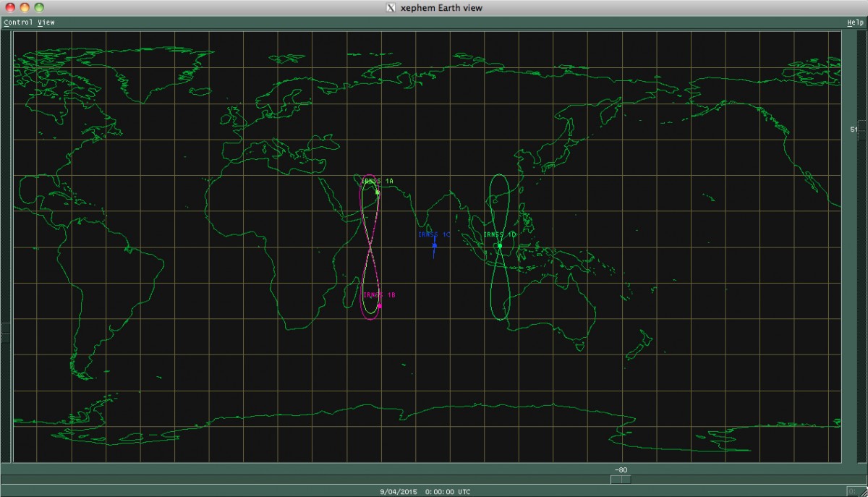Click the date and UTC time readout

425,492
